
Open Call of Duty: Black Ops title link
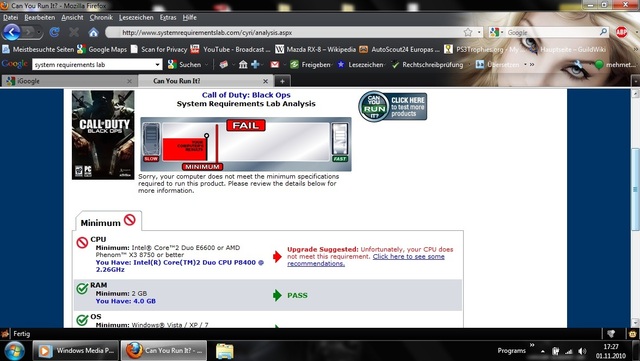[x=246, y=95]
